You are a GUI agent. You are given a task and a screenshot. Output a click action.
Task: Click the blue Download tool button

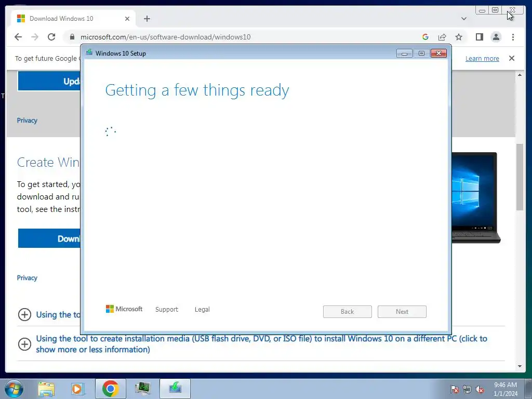coord(49,238)
